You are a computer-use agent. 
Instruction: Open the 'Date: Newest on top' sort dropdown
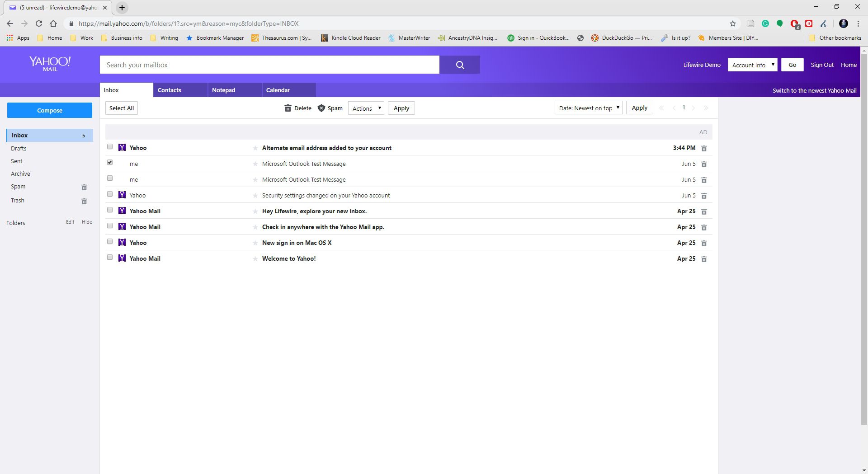(x=589, y=108)
